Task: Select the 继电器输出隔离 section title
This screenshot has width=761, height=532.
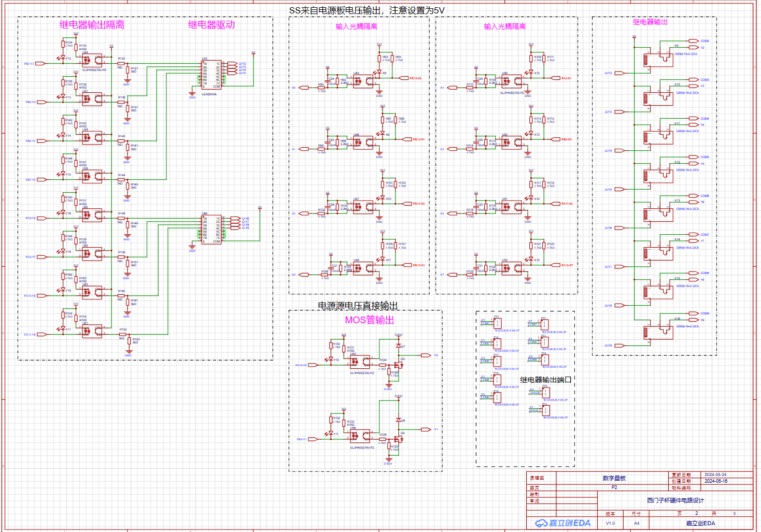Action: (x=92, y=25)
